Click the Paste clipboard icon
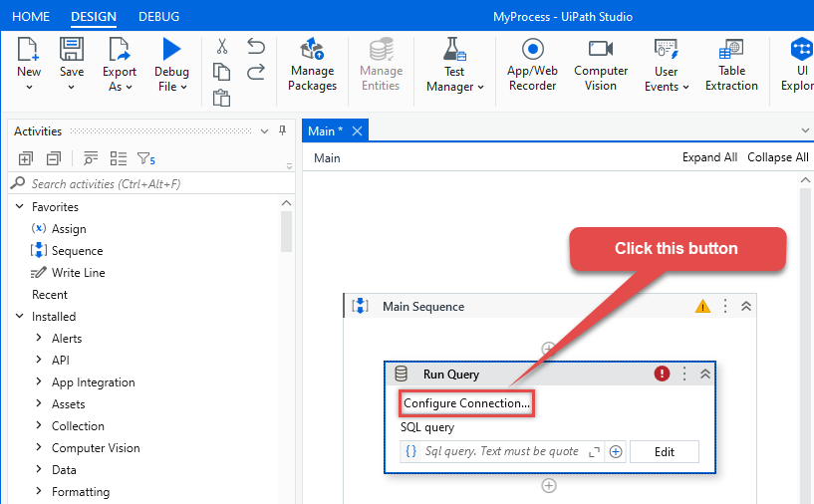 [x=221, y=98]
